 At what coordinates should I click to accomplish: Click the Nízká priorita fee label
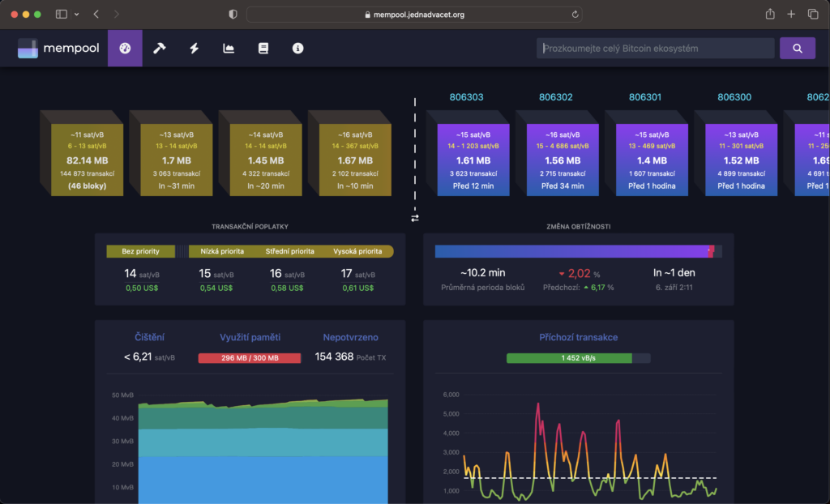point(222,251)
